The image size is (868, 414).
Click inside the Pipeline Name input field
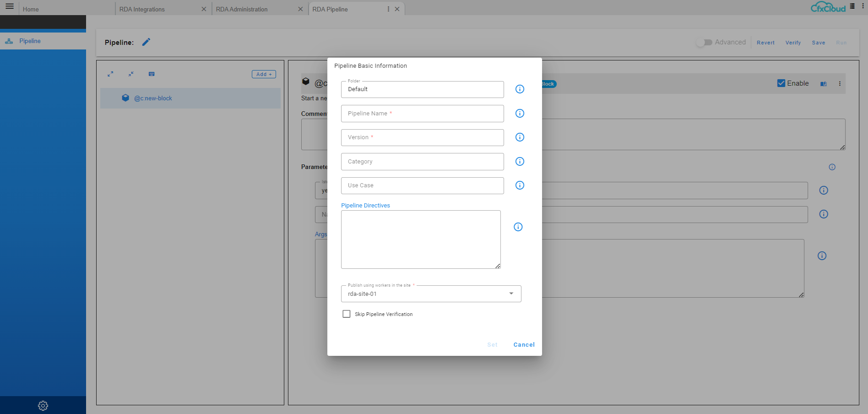[421, 114]
